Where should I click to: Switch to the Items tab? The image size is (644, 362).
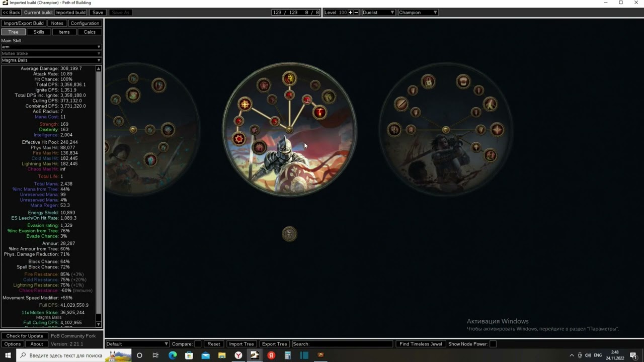coord(64,32)
